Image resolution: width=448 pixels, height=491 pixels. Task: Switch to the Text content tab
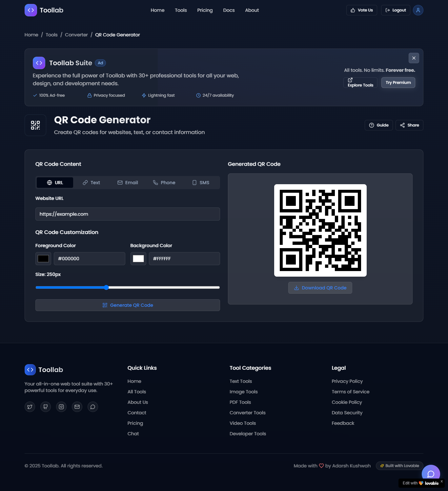pyautogui.click(x=91, y=183)
